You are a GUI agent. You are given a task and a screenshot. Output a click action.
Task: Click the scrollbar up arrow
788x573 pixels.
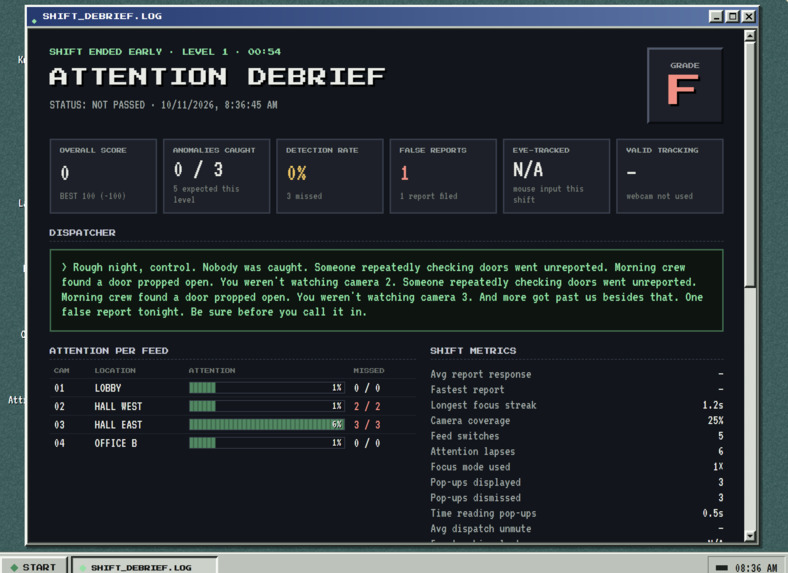(x=750, y=36)
